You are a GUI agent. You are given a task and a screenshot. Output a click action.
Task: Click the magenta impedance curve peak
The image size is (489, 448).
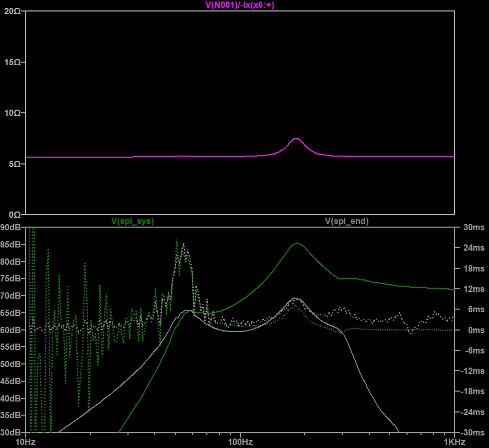[296, 138]
